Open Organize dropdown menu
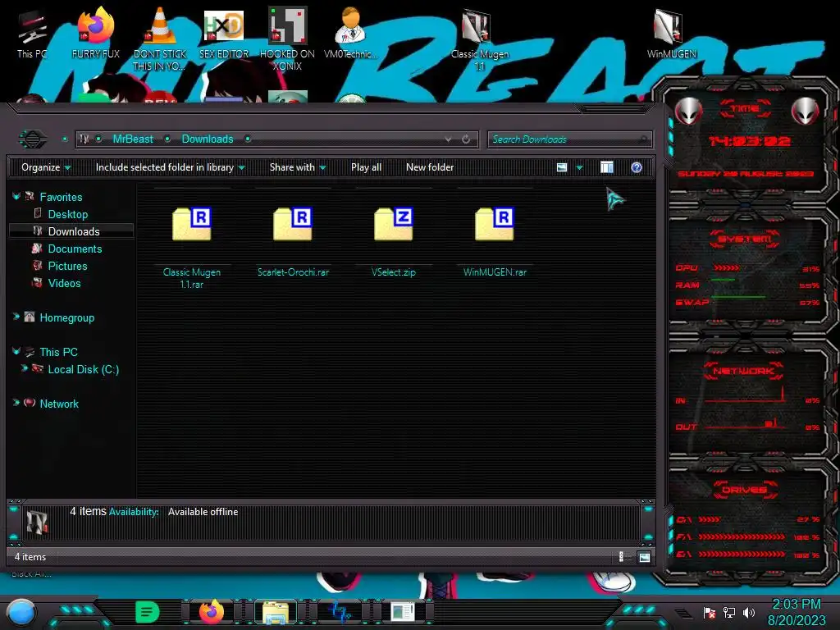This screenshot has height=630, width=840. point(46,167)
